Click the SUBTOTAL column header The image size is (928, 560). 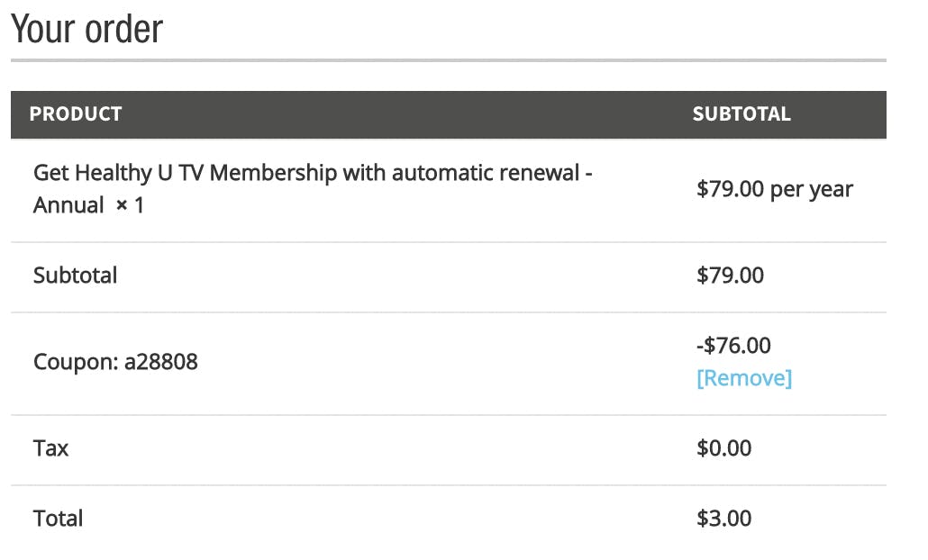point(741,114)
